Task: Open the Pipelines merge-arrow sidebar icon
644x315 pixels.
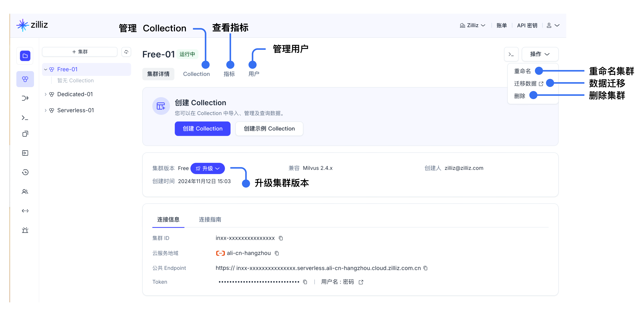Action: click(x=25, y=98)
